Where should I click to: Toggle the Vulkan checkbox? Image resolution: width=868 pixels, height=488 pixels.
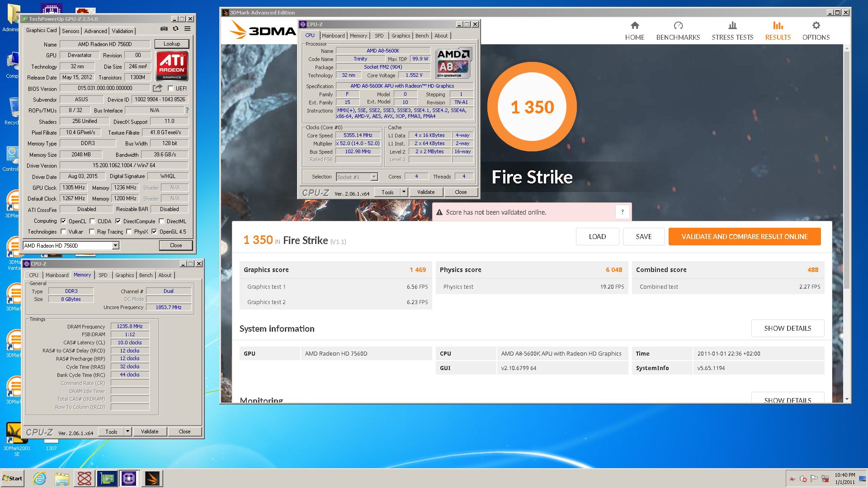63,232
